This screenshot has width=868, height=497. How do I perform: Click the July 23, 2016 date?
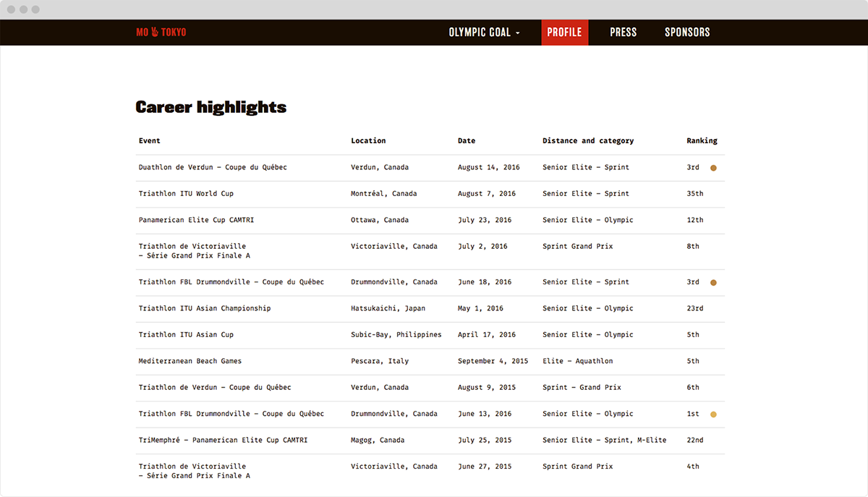[485, 220]
